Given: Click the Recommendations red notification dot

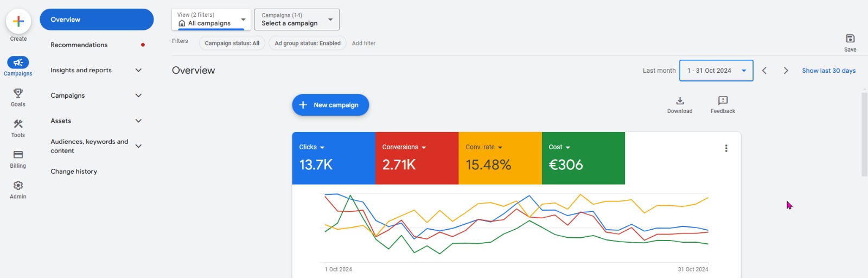Looking at the screenshot, I should tap(143, 45).
